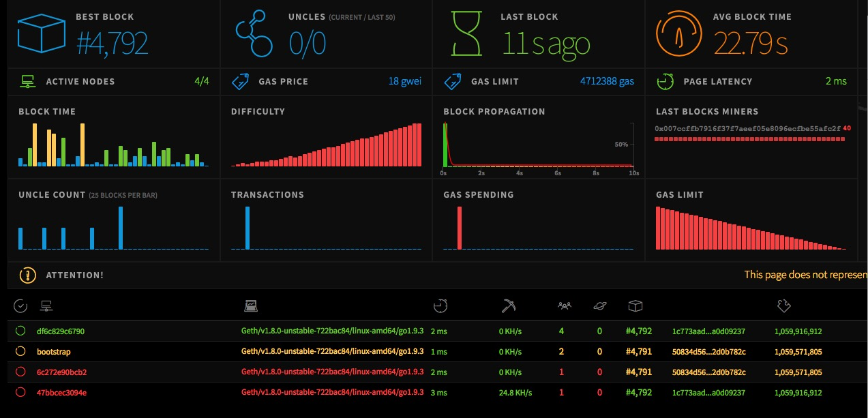Click the Difficulty bar chart
The image size is (868, 418).
coord(326,145)
